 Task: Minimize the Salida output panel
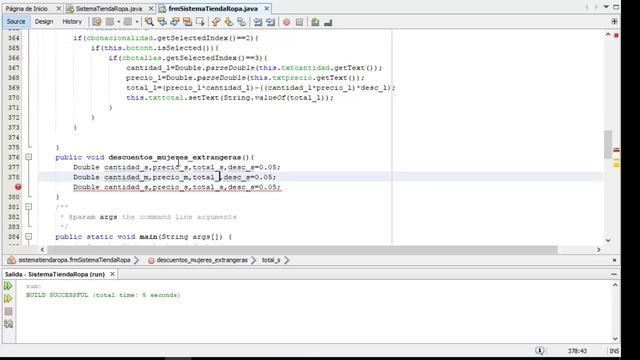point(614,274)
